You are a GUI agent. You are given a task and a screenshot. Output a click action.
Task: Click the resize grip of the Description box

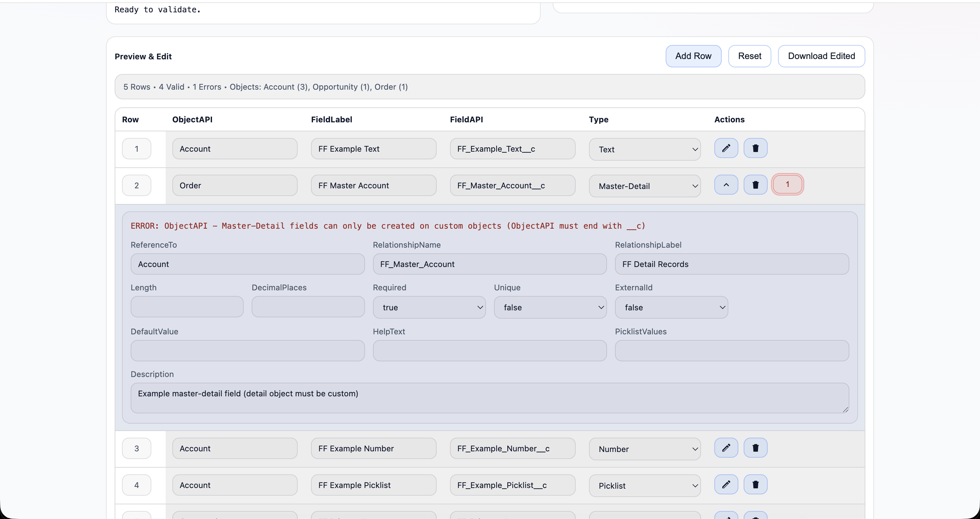[845, 409]
